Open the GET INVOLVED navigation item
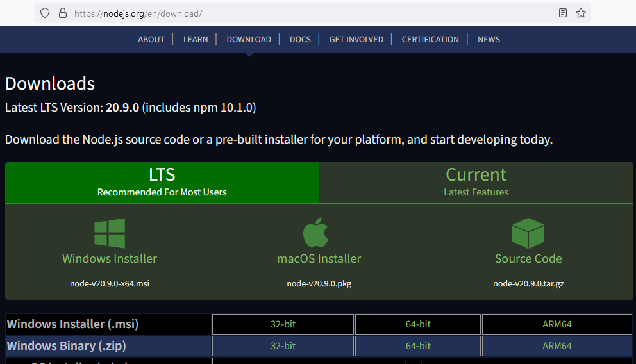 tap(356, 40)
